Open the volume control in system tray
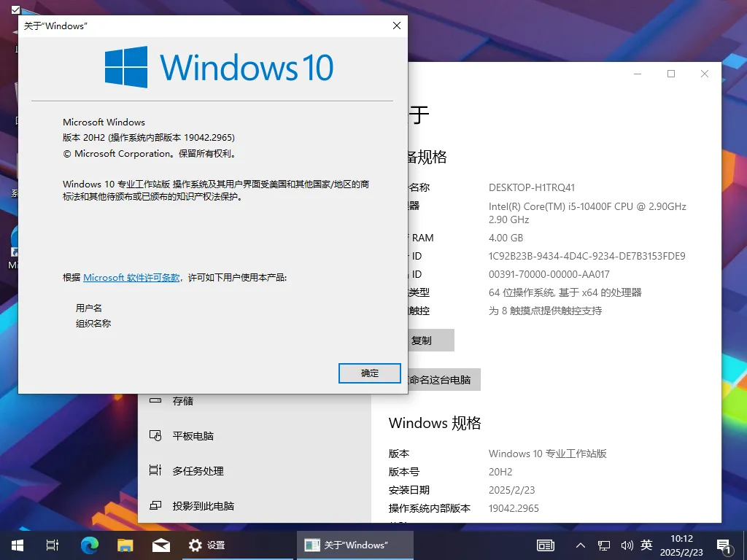The width and height of the screenshot is (747, 560). [x=627, y=545]
